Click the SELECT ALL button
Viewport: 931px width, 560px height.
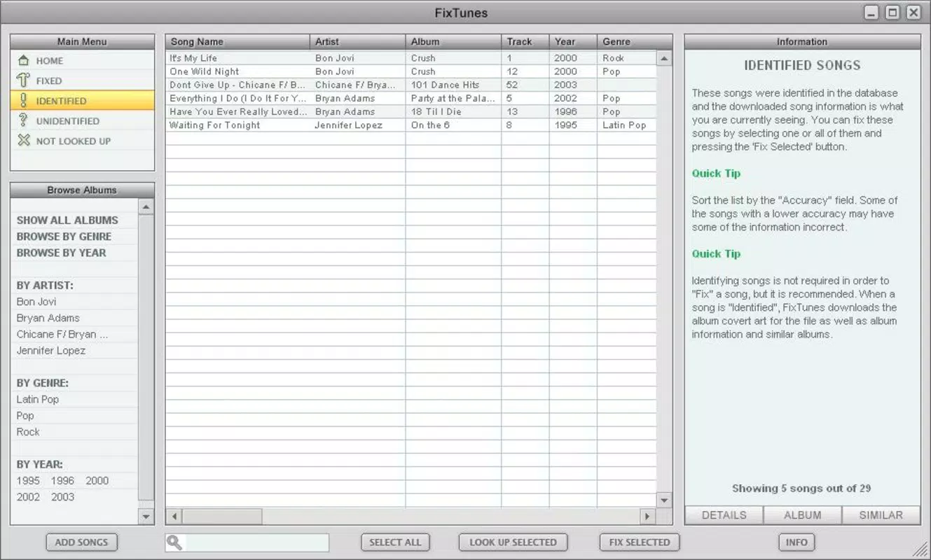pyautogui.click(x=395, y=542)
